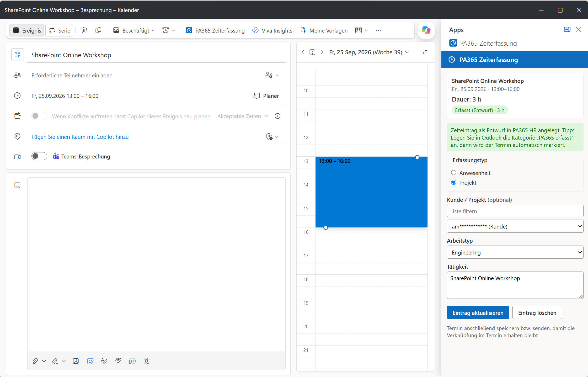Open the Planer scheduling assistant

point(266,96)
